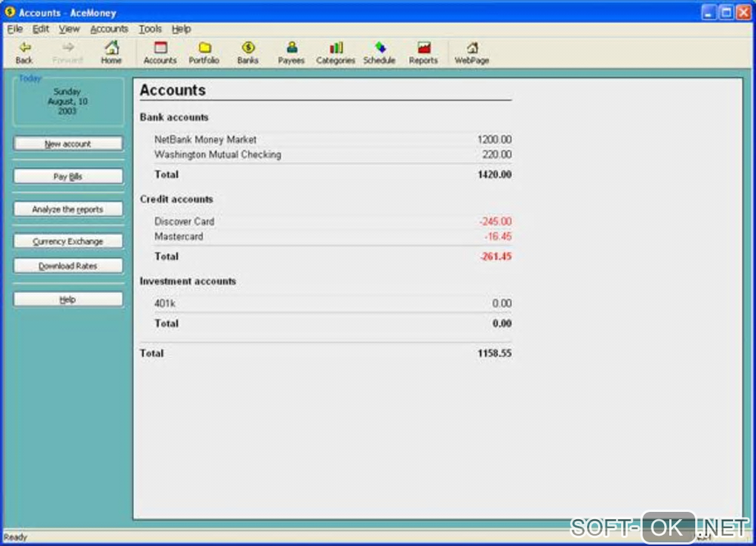
Task: Open the Categories toolbar icon
Action: coord(336,53)
